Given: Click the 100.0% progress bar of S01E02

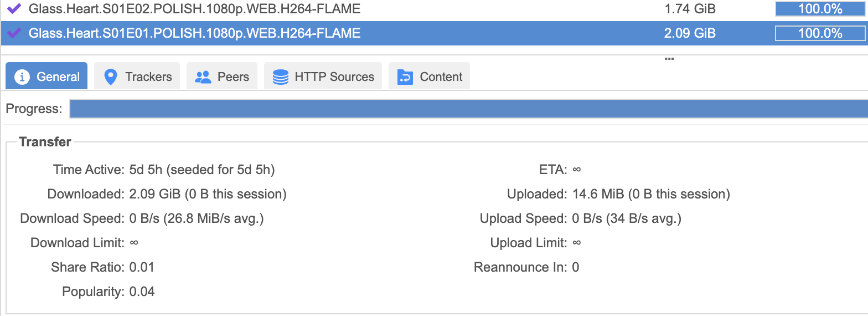Looking at the screenshot, I should pos(820,9).
